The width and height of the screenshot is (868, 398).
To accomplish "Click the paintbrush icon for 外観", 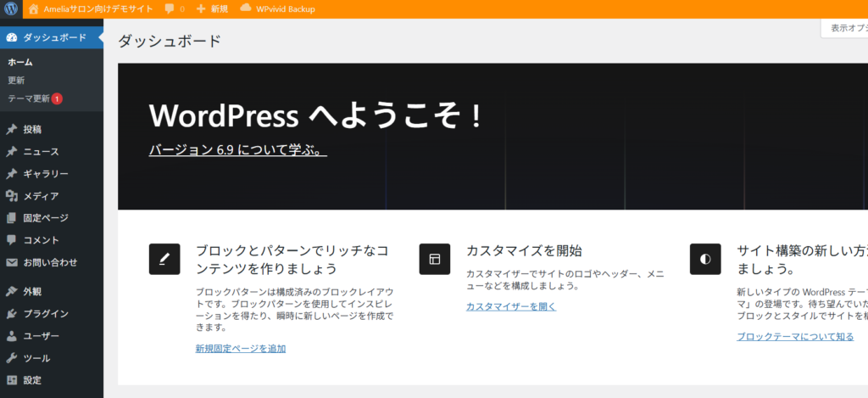I will [x=12, y=292].
